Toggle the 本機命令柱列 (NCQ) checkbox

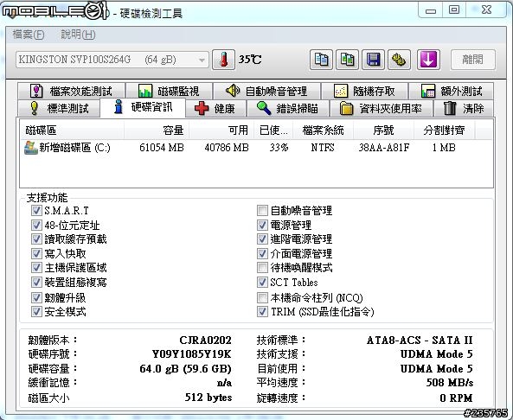[262, 297]
